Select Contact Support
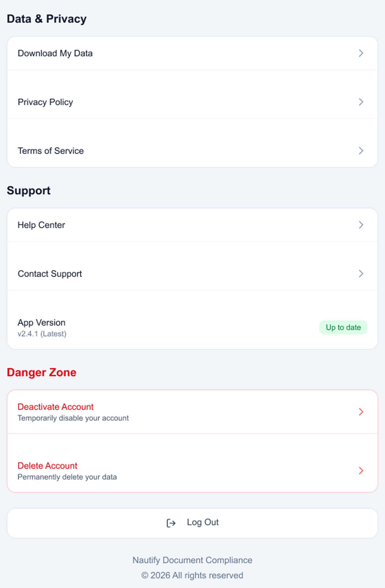385x588 pixels. 50,274
